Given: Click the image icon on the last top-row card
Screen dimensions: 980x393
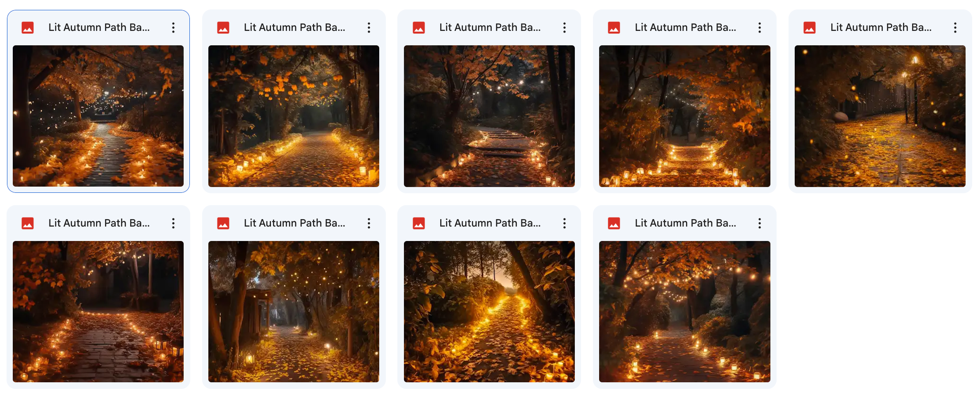Looking at the screenshot, I should [810, 27].
